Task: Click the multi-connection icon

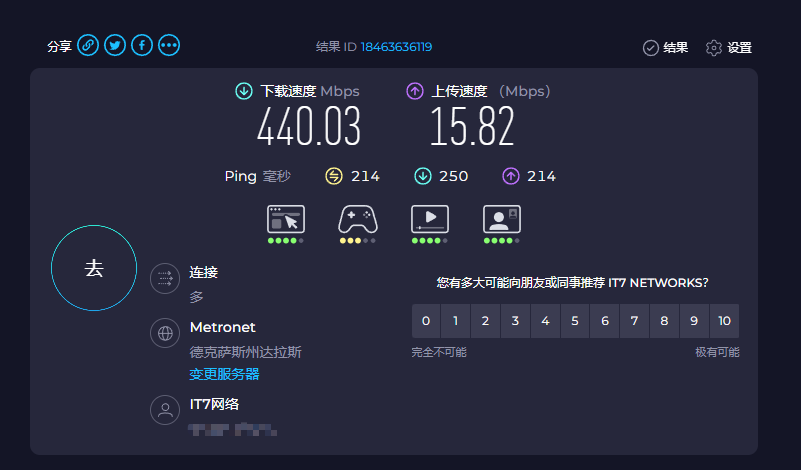Action: pos(164,279)
